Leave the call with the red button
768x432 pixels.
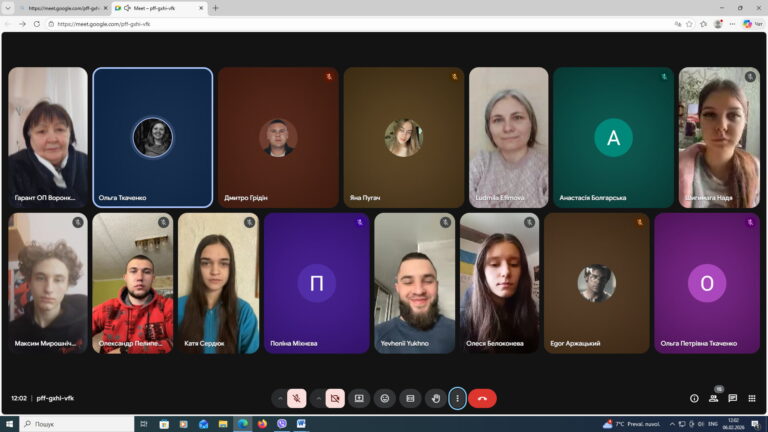[x=482, y=398]
